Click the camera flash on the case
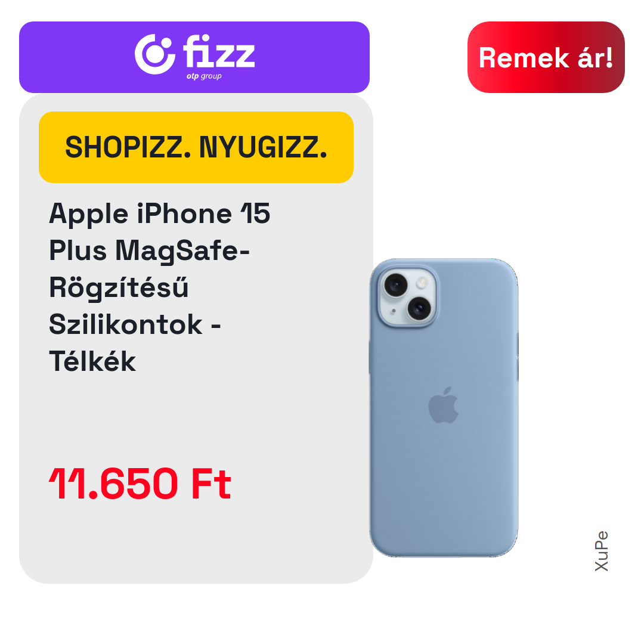 422,283
